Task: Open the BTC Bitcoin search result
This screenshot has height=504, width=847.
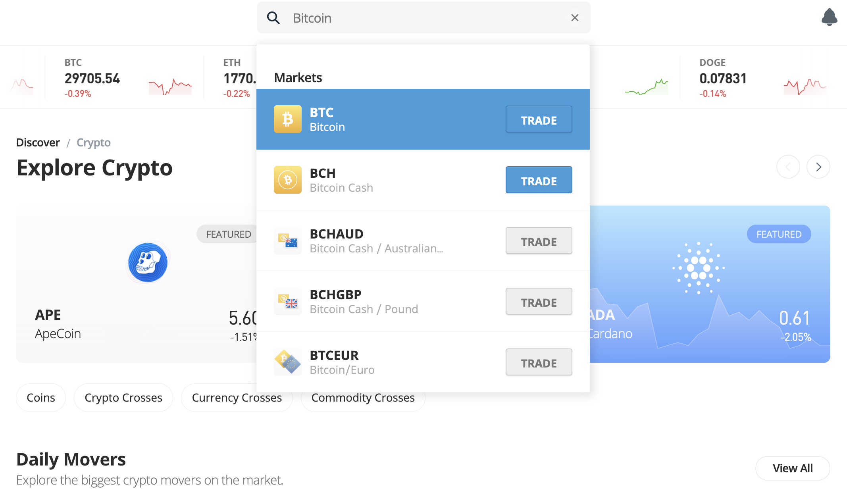Action: pyautogui.click(x=423, y=119)
